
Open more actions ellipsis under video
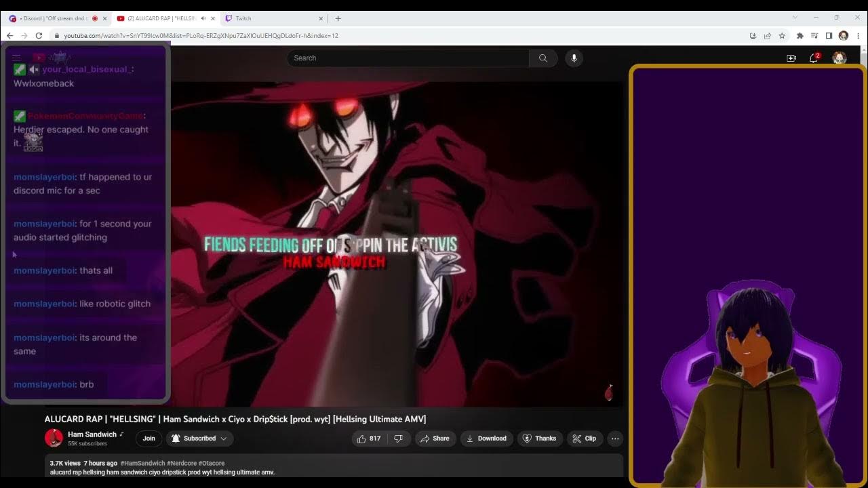pos(615,439)
